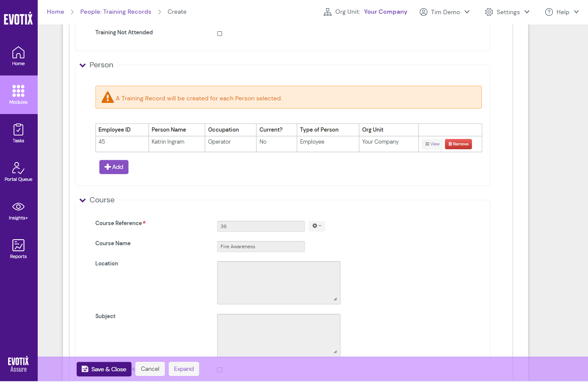Open the Tim Demo user dropdown
Viewport: 588px width, 382px height.
click(445, 12)
